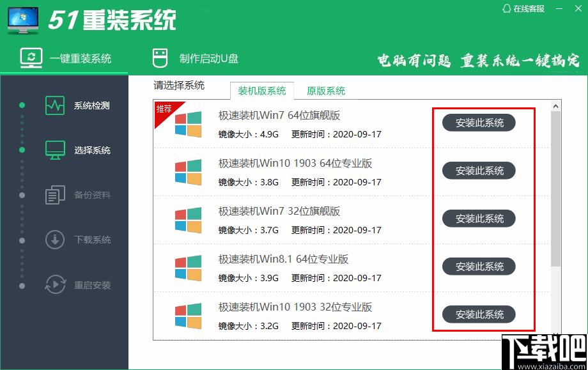Click 镜像大小：4.9G text
Image resolution: width=588 pixels, height=370 pixels.
[x=248, y=134]
